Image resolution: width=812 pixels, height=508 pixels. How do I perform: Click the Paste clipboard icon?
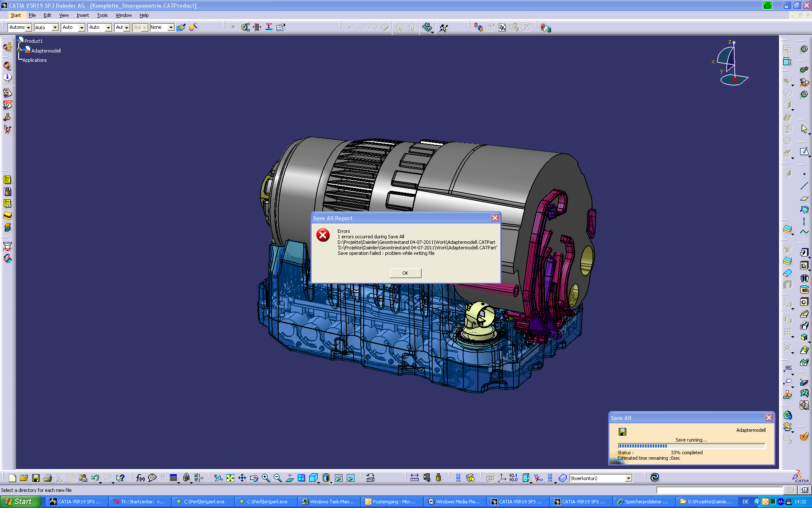click(83, 478)
